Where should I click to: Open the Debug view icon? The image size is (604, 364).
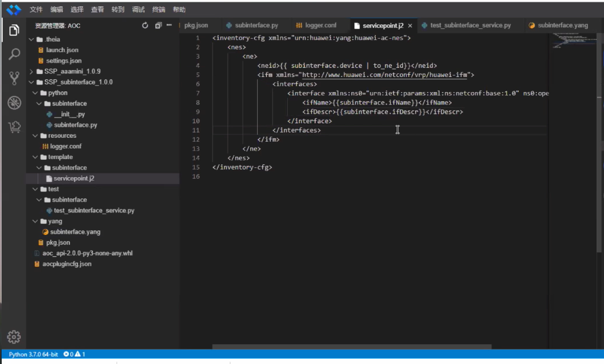[x=14, y=103]
